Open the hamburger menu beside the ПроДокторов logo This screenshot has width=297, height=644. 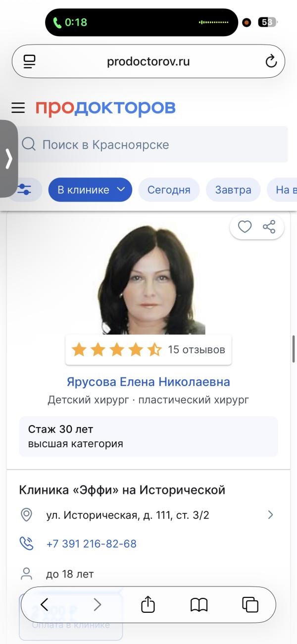coord(18,107)
